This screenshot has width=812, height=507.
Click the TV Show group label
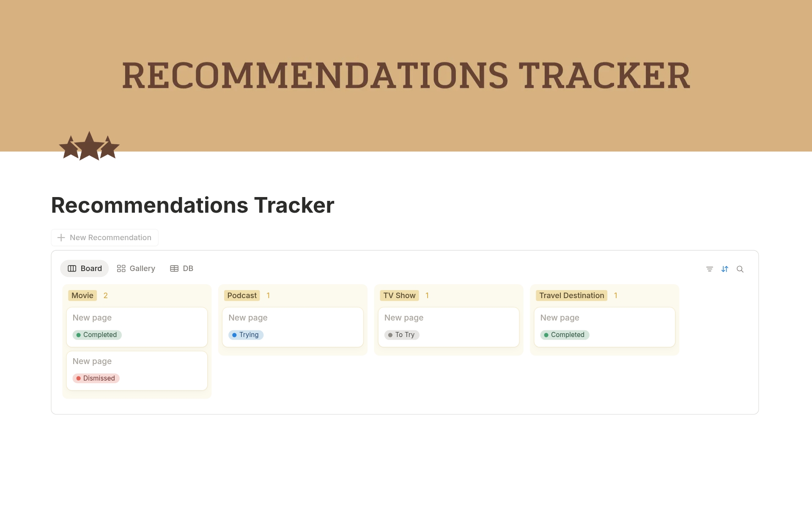coord(399,296)
